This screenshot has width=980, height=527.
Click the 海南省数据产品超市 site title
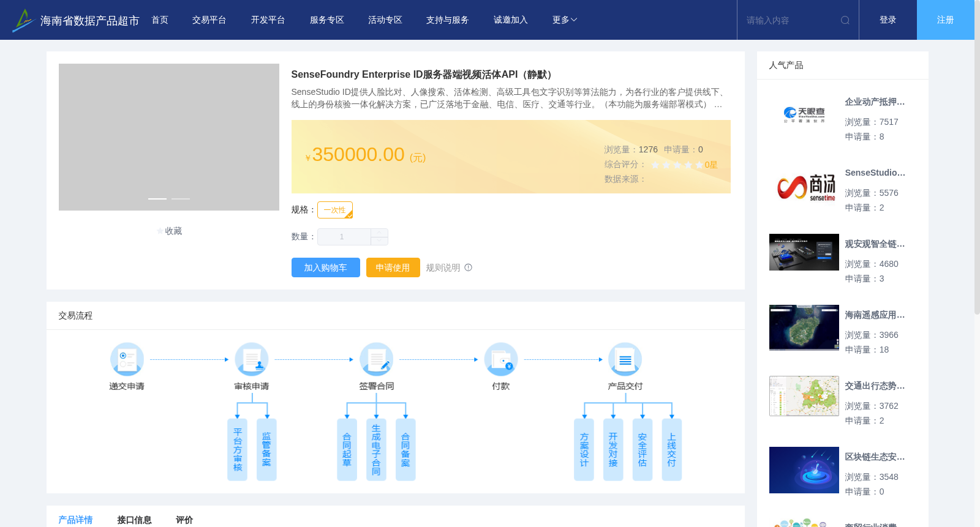89,21
